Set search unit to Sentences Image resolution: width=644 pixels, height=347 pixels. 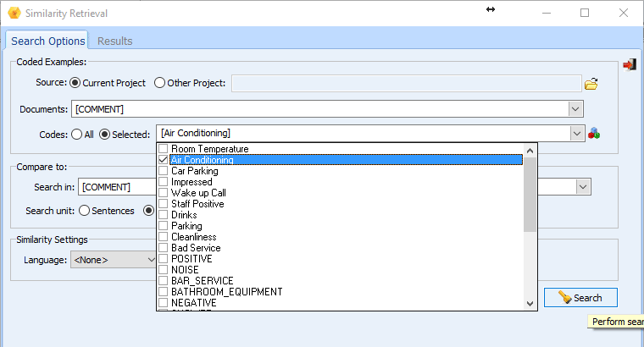pyautogui.click(x=85, y=211)
